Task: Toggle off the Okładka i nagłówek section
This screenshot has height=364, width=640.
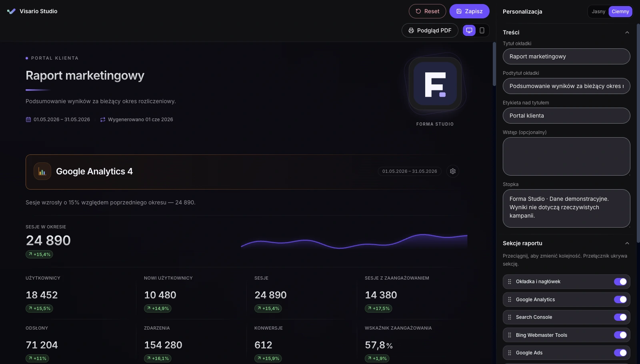Action: [620, 282]
